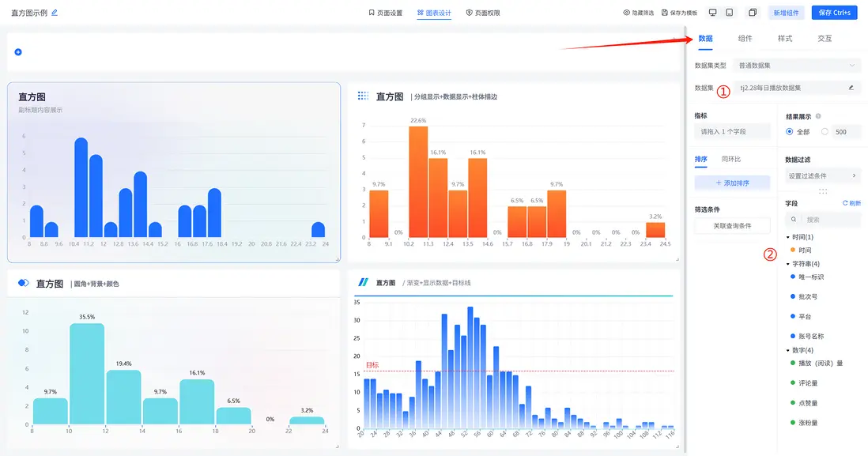Select the 排序 sub-tab
Image resolution: width=868 pixels, height=456 pixels.
tap(701, 159)
